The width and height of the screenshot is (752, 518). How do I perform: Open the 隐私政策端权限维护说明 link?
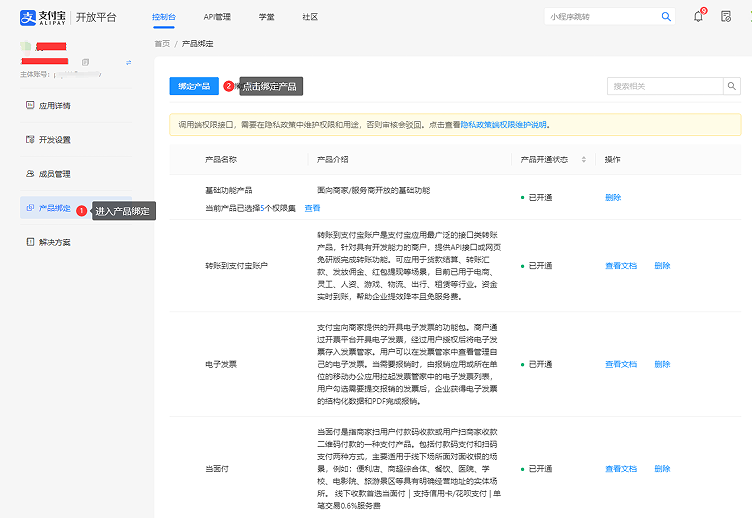[x=503, y=125]
